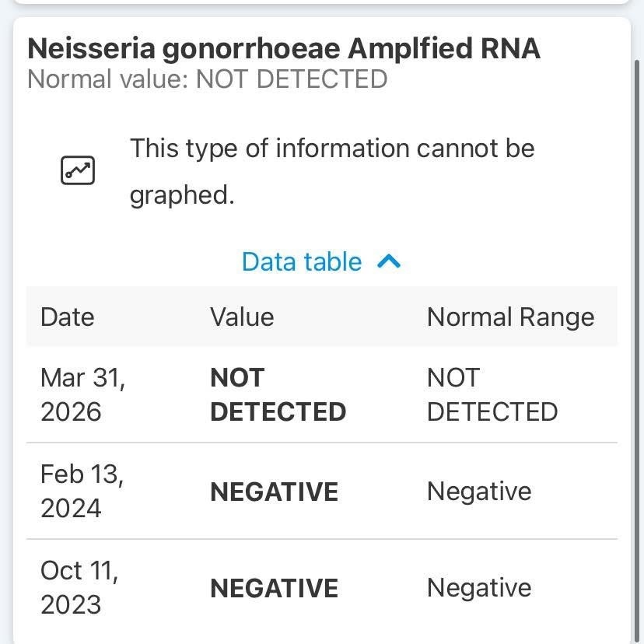The height and width of the screenshot is (644, 644).
Task: Click the Data table link text
Action: tap(302, 262)
